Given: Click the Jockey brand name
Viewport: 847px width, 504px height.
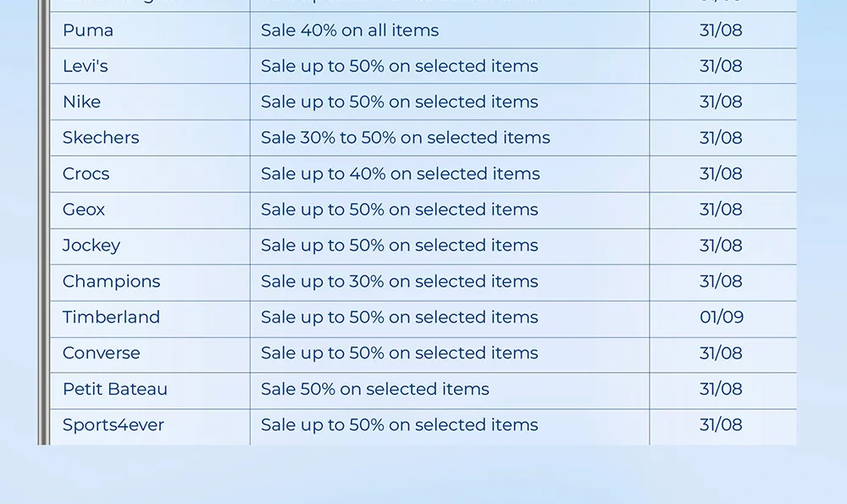Looking at the screenshot, I should 91,246.
